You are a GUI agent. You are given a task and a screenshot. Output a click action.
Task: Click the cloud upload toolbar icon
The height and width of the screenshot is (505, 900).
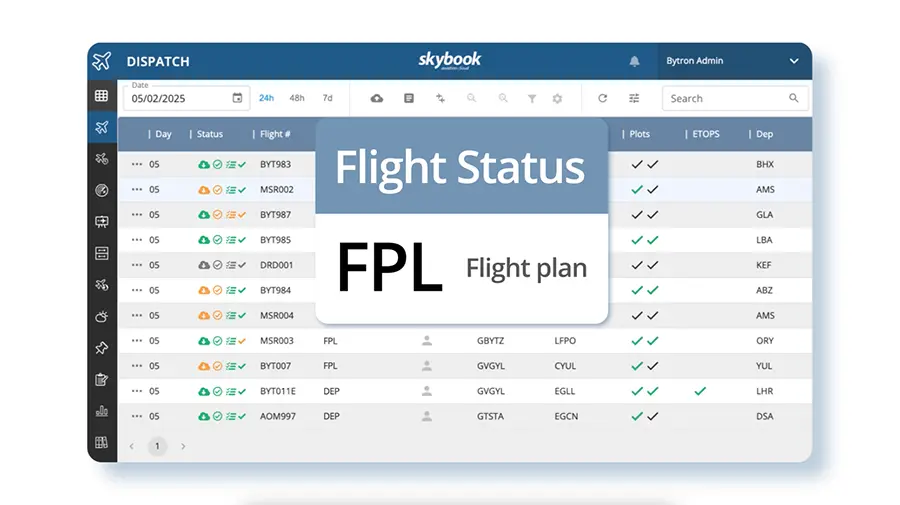coord(377,98)
